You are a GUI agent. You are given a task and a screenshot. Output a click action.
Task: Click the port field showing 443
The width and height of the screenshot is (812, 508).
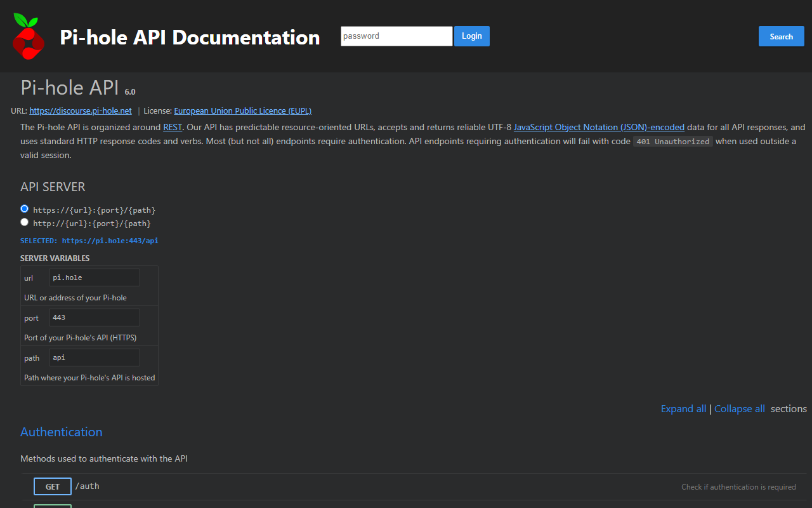95,317
